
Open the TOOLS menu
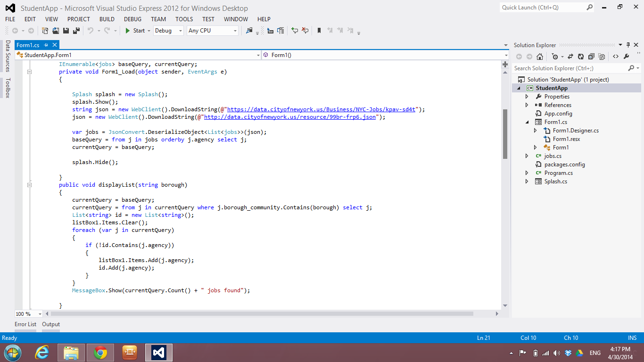184,19
